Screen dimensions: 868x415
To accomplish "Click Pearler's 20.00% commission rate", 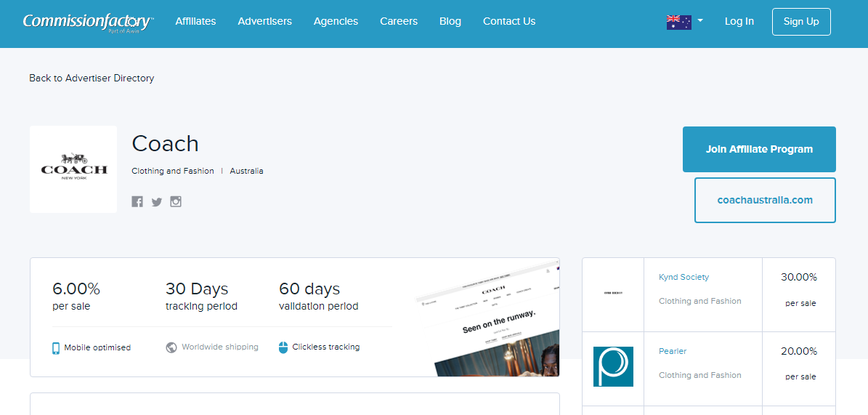I will (x=799, y=351).
